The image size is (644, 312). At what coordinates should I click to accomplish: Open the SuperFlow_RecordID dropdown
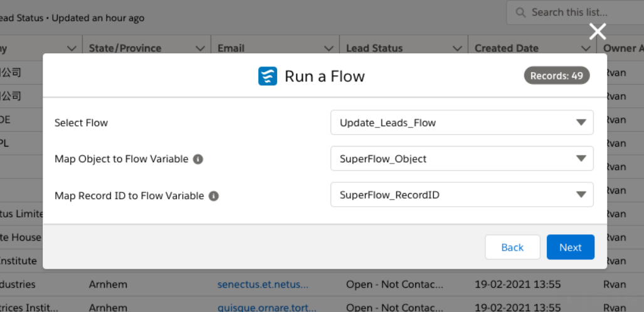pos(462,195)
